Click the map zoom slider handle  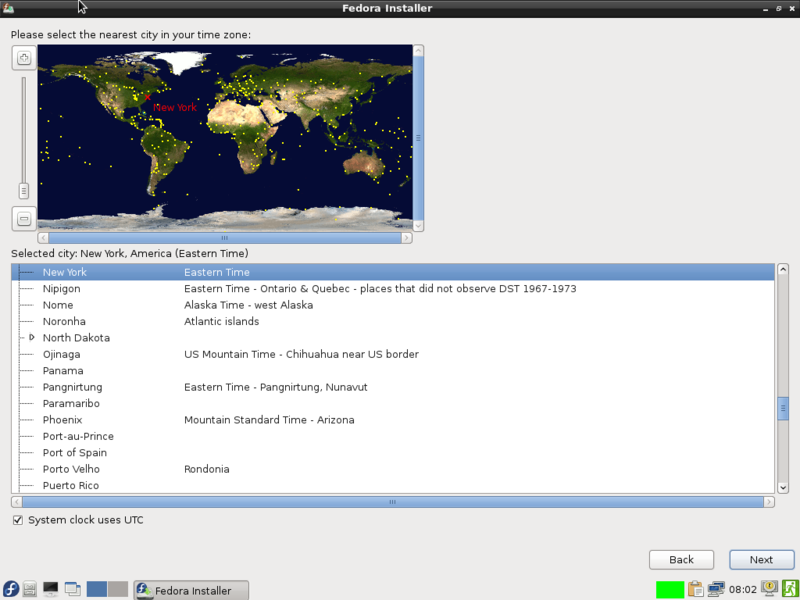pos(23,191)
